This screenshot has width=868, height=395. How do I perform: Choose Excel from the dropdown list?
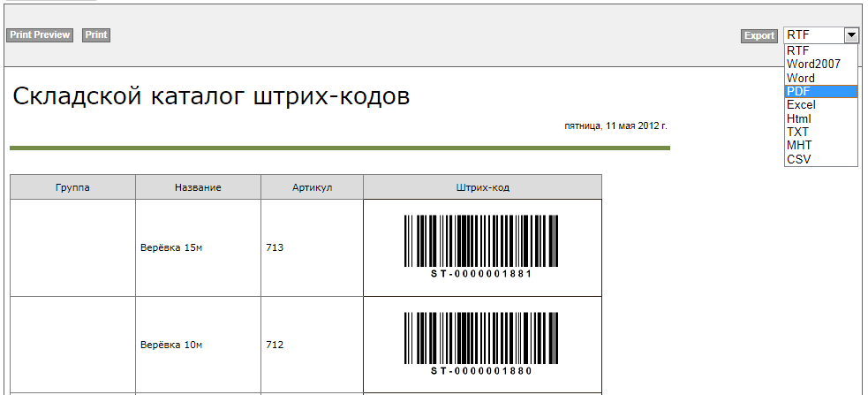[x=801, y=105]
